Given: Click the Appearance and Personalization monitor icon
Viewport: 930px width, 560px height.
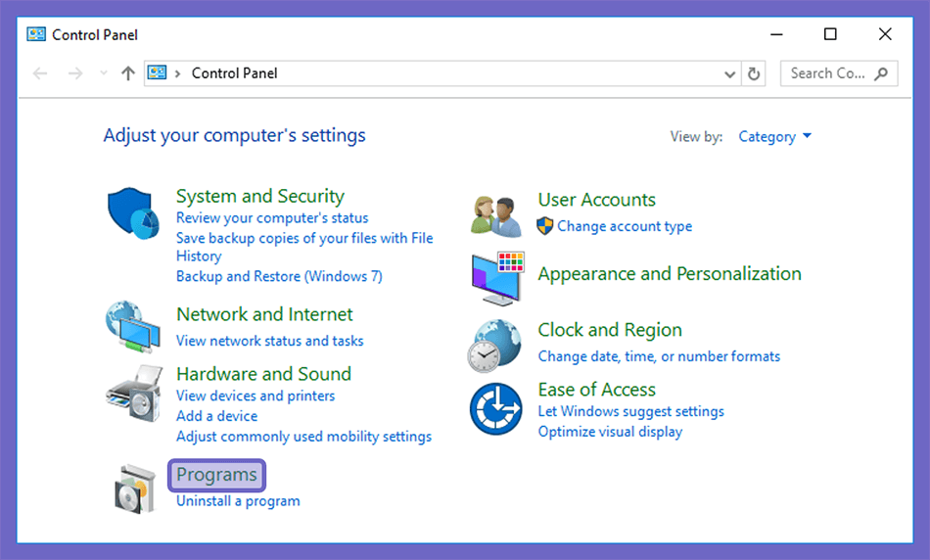Looking at the screenshot, I should pyautogui.click(x=497, y=279).
